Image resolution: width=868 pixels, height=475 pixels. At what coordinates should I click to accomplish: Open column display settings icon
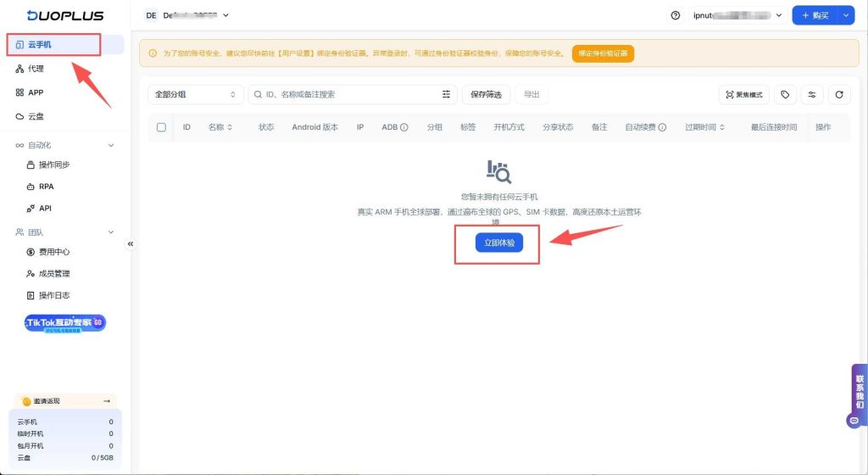click(812, 95)
